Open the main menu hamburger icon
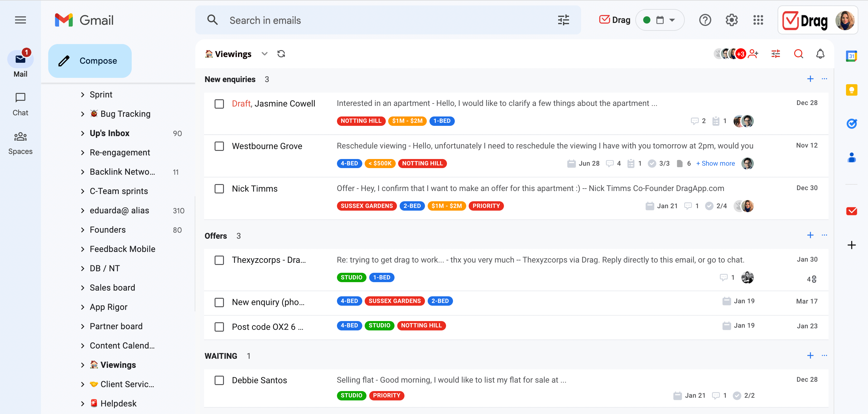The height and width of the screenshot is (414, 868). tap(20, 20)
